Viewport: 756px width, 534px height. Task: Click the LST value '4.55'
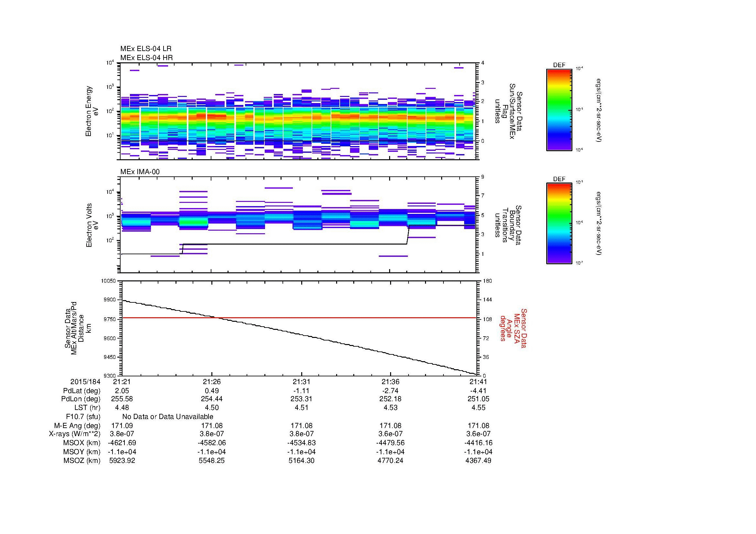[478, 408]
